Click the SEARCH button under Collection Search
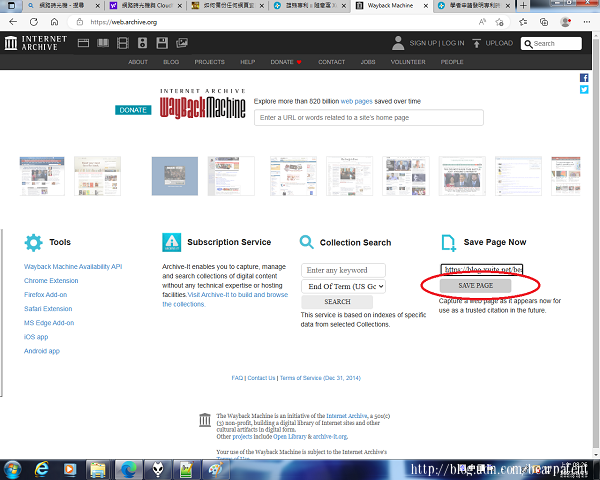This screenshot has height=480, width=600. click(x=337, y=301)
